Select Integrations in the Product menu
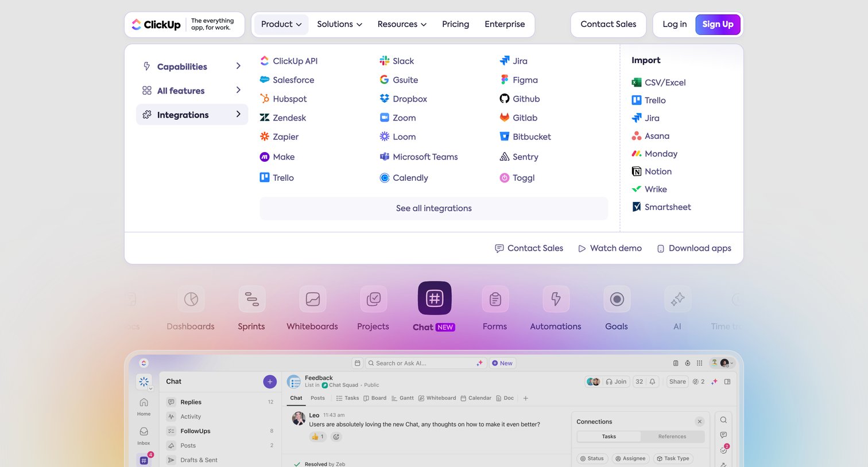868x467 pixels. [x=192, y=115]
